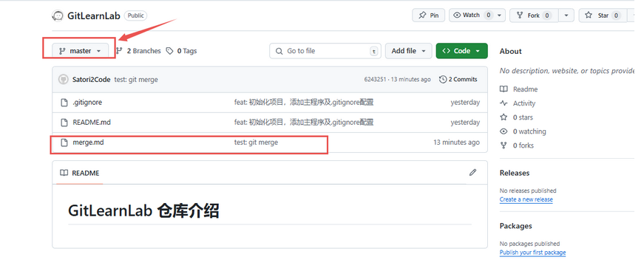Click the About heading

pyautogui.click(x=510, y=51)
